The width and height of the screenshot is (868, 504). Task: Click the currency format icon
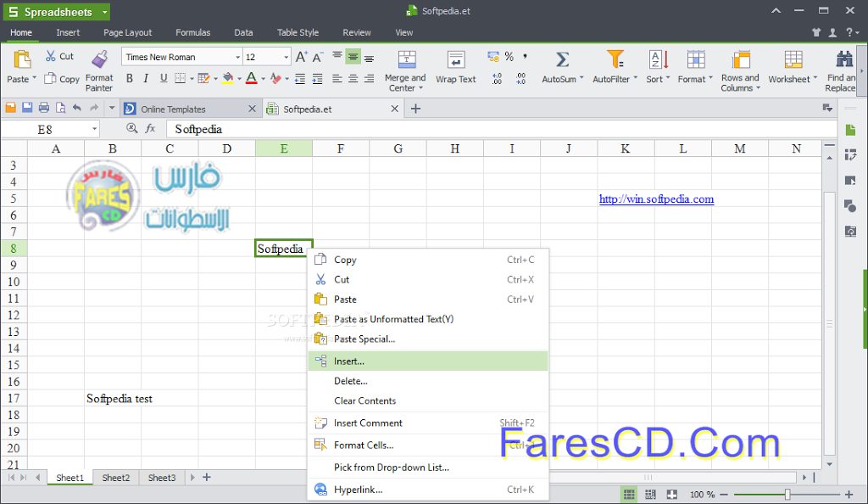pyautogui.click(x=492, y=57)
